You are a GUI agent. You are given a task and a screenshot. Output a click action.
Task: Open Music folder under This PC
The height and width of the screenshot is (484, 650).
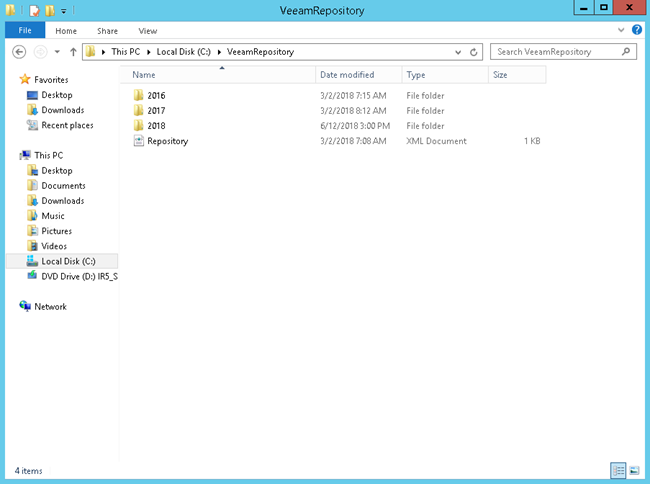click(x=53, y=216)
